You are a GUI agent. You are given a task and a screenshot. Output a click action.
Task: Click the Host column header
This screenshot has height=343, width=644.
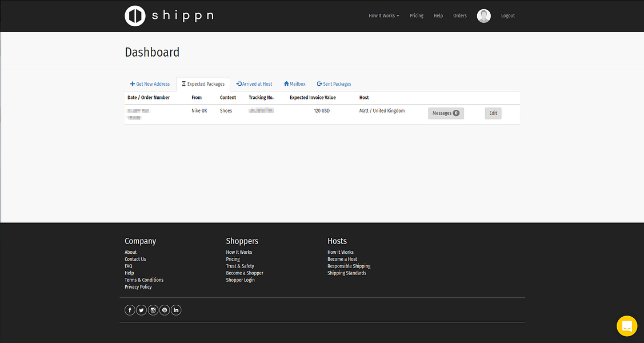(364, 98)
